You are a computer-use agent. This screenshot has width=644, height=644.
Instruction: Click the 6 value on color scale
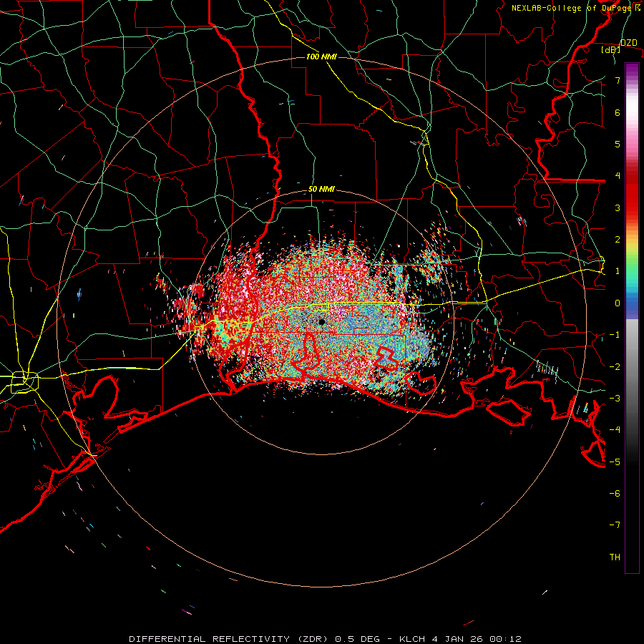pos(618,112)
